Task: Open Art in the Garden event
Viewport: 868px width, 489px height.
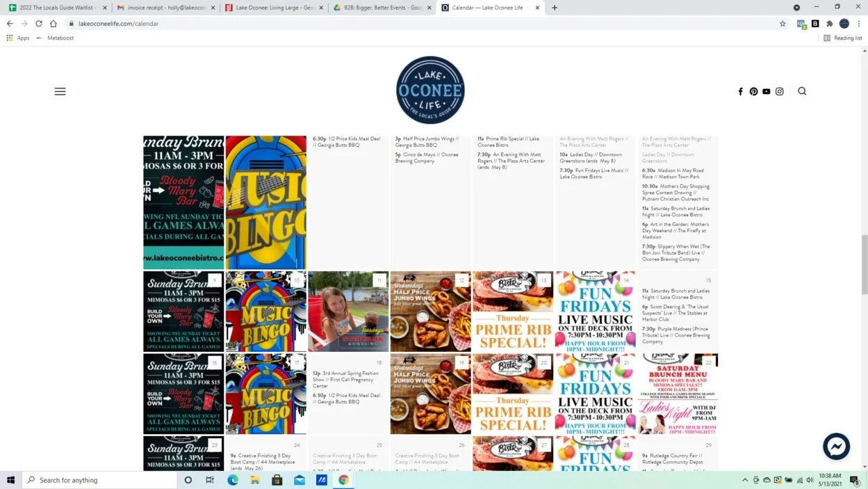Action: pyautogui.click(x=675, y=231)
